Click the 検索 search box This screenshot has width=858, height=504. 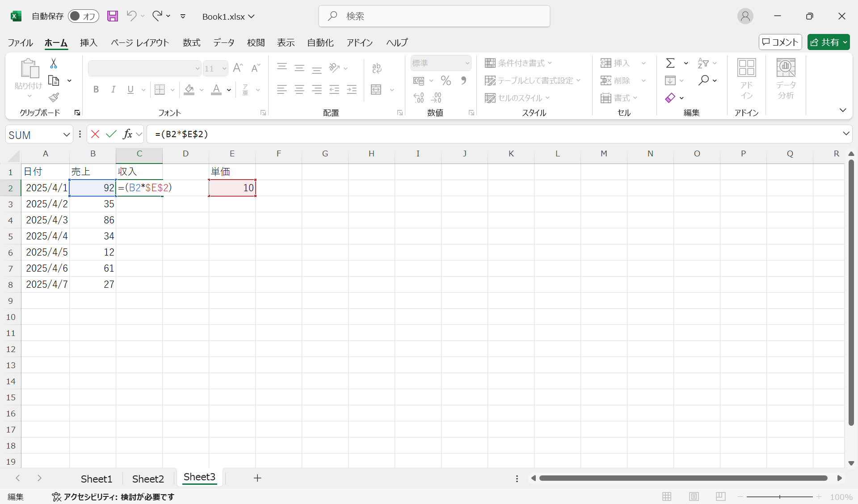(x=434, y=16)
